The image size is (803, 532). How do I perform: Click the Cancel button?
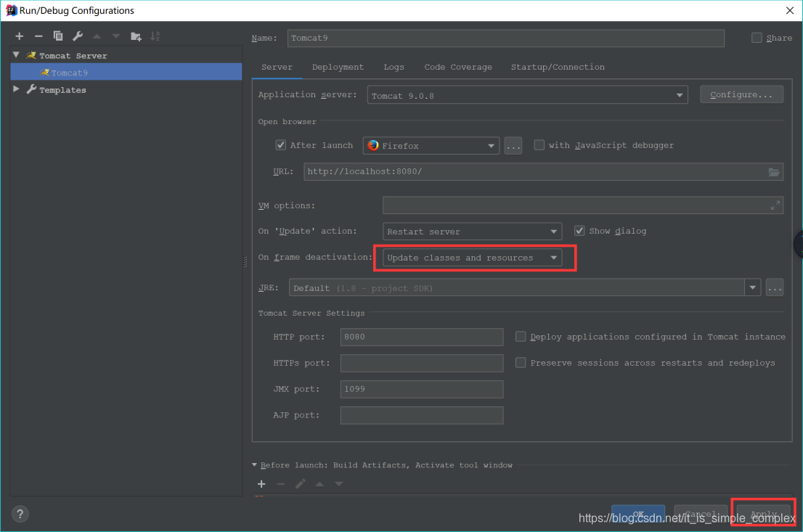click(x=701, y=514)
